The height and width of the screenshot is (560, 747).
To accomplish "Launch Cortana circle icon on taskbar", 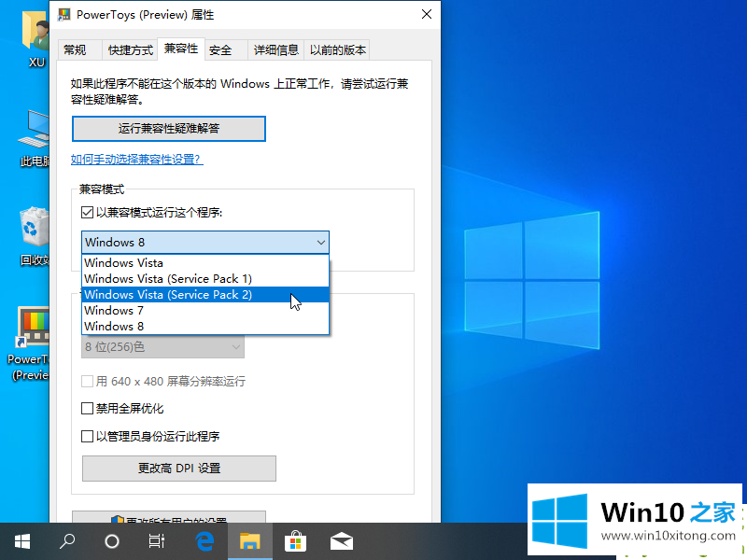I will click(111, 541).
